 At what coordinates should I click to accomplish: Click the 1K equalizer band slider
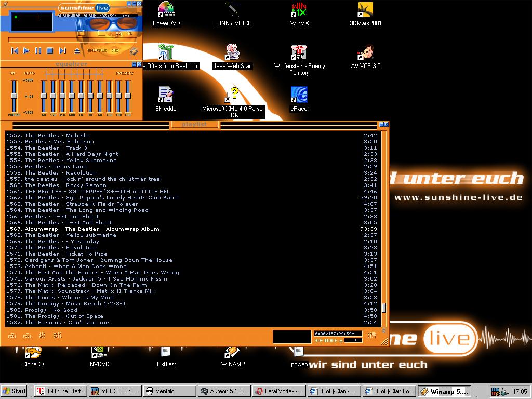[81, 96]
